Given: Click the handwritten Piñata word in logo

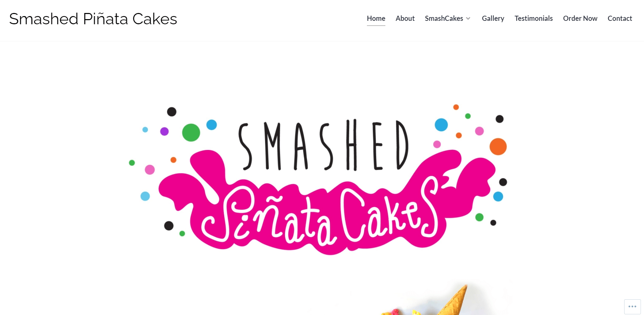Looking at the screenshot, I should (266, 217).
